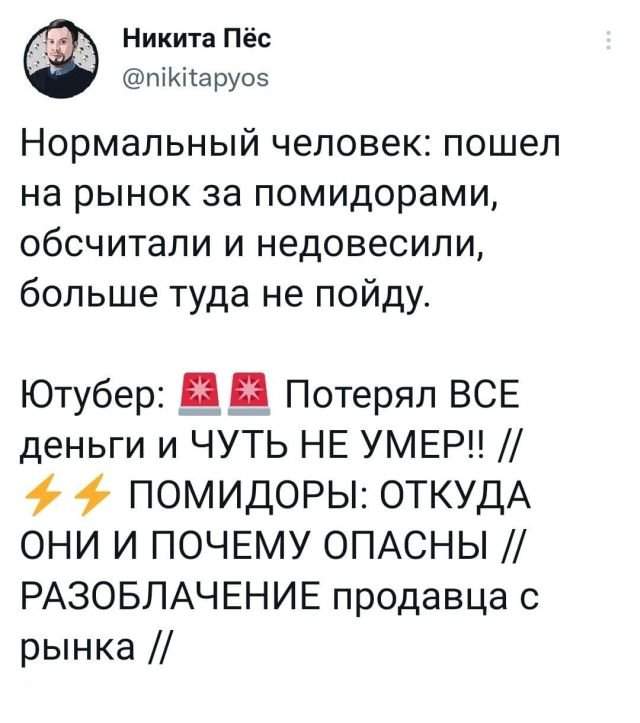Select the second lightning bolt emoji
Screen dimensions: 640x723
pyautogui.click(x=92, y=495)
